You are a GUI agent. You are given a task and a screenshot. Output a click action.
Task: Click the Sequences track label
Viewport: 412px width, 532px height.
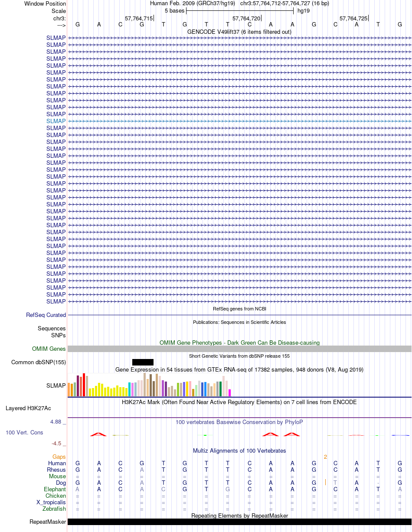click(x=52, y=329)
